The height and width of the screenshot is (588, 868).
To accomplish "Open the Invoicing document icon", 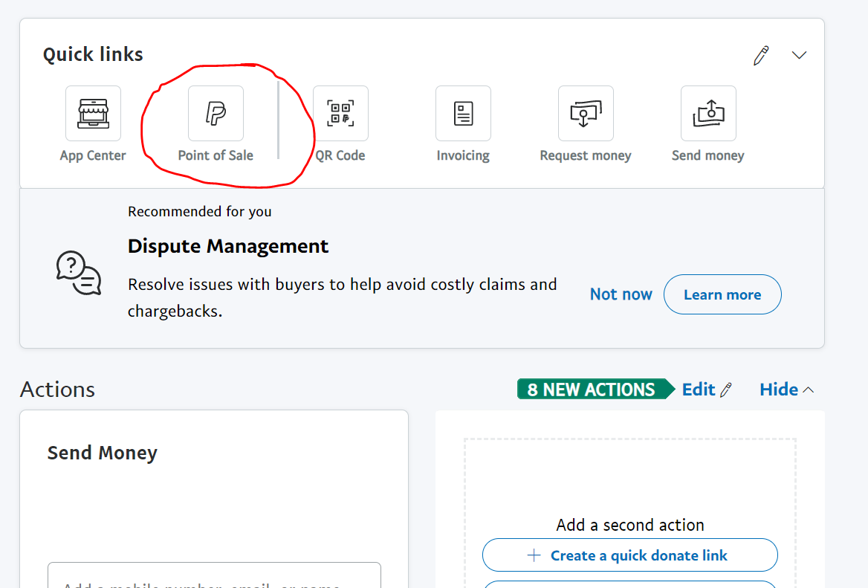I will click(x=463, y=114).
